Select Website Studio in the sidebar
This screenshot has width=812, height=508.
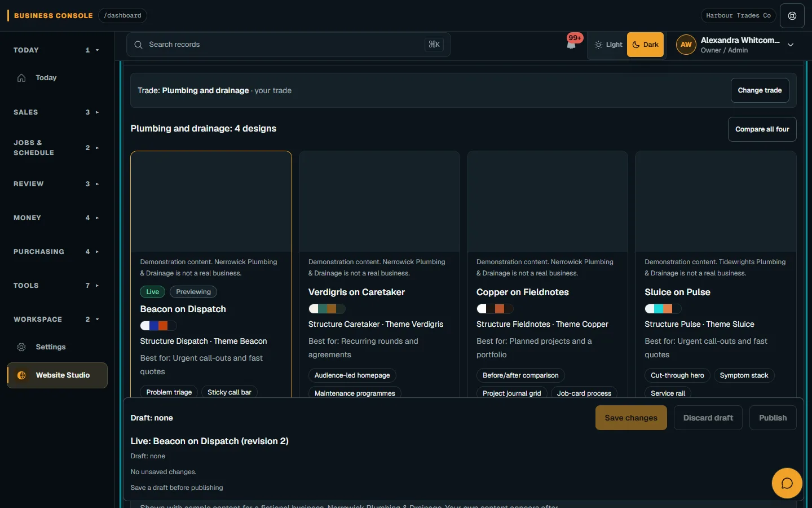tap(57, 375)
